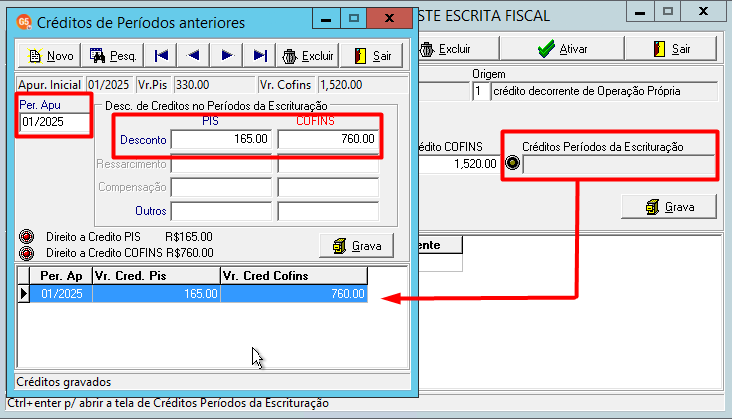Click Origem description crédito decorrente field
This screenshot has height=419, width=732.
point(604,91)
